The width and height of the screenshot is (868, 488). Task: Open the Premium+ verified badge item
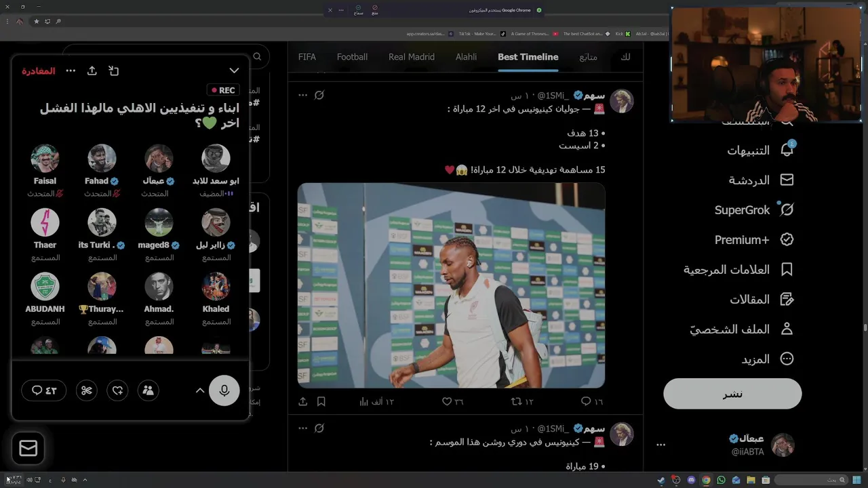787,239
